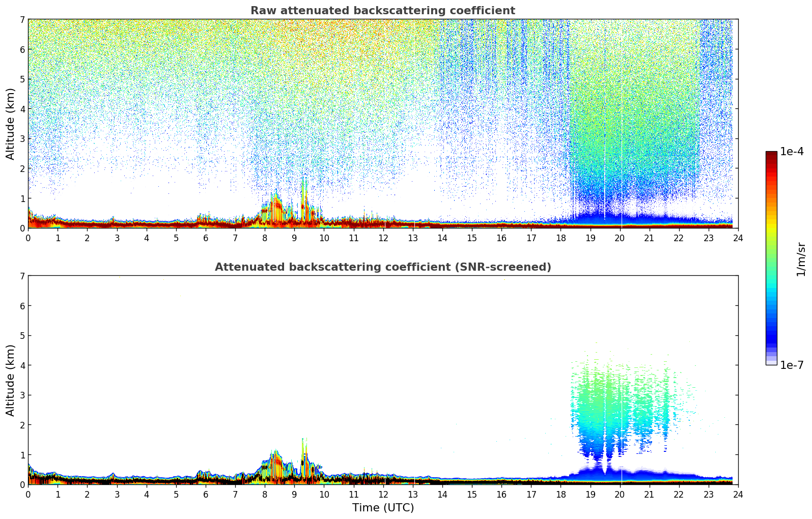
Task: Click hour '9' tick on SNR-screened plot's axis
Action: point(294,495)
